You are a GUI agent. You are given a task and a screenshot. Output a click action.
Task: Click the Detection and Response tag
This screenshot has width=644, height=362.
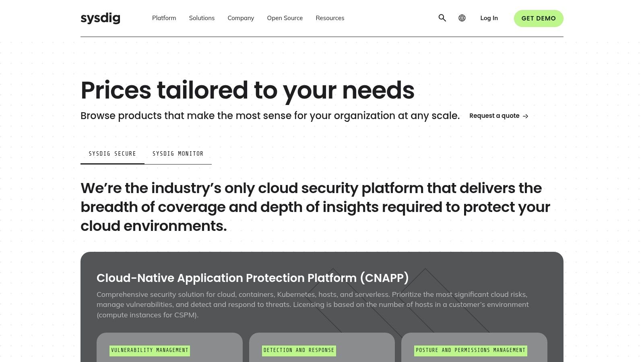pos(299,350)
